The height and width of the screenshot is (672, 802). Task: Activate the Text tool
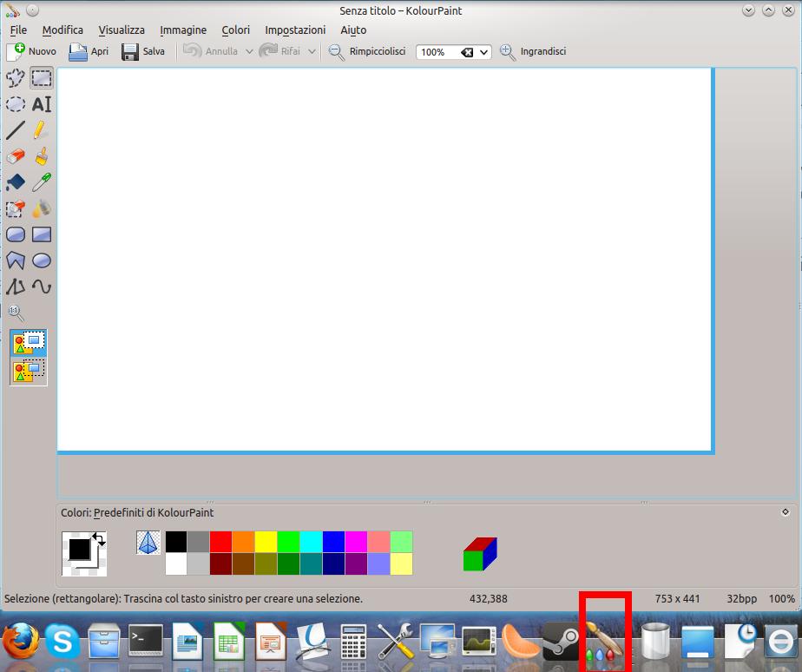click(42, 104)
